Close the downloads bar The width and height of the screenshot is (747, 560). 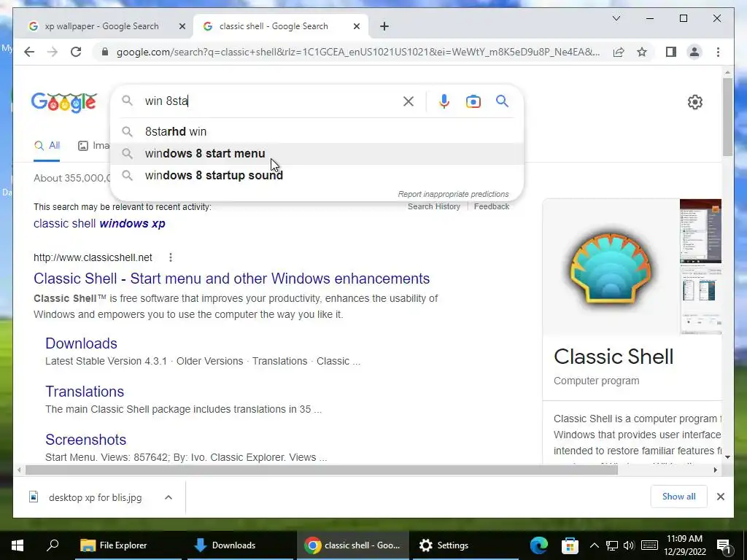coord(720,497)
